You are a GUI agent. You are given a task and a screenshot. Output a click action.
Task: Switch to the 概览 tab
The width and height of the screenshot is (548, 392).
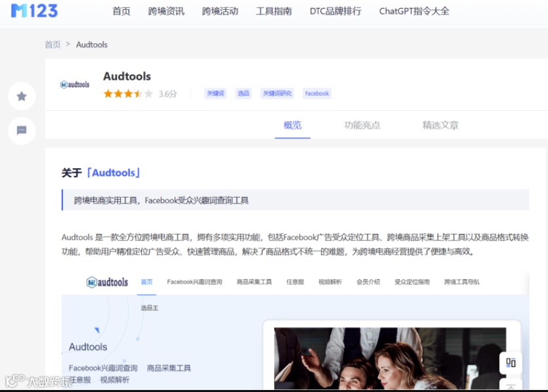293,125
